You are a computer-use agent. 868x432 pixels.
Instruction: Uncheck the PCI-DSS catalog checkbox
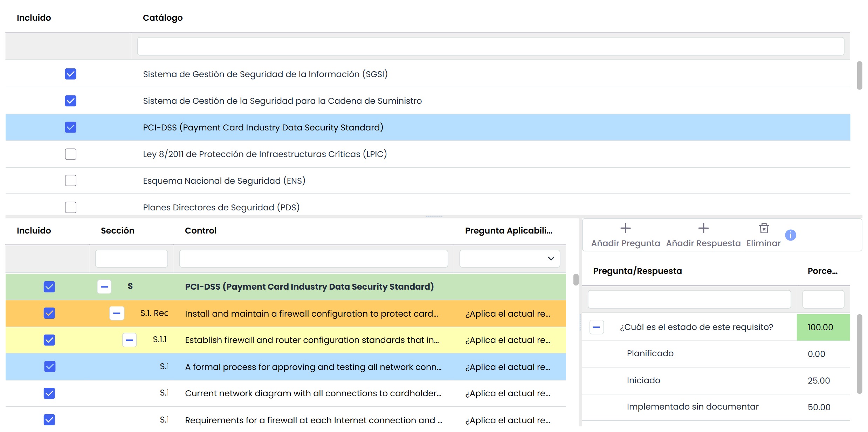(x=70, y=127)
